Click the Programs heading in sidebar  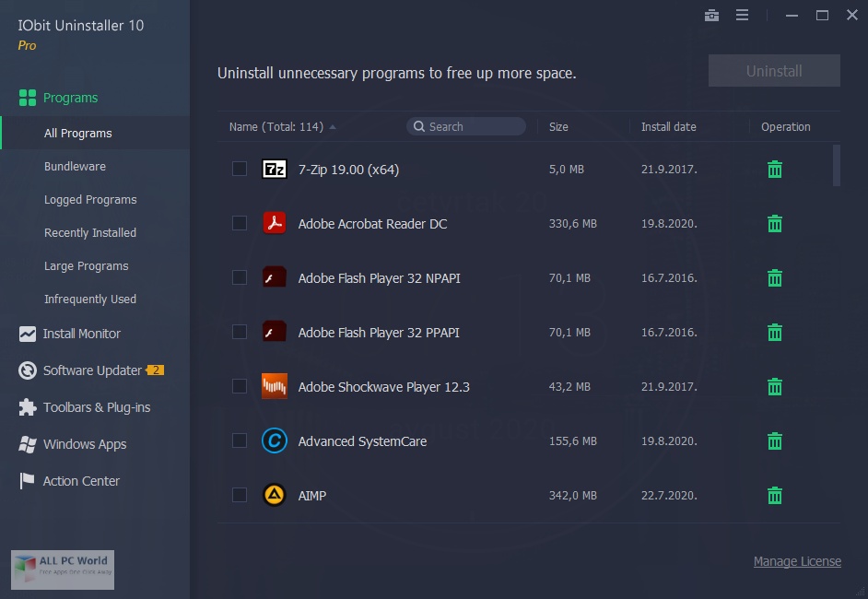coord(70,98)
